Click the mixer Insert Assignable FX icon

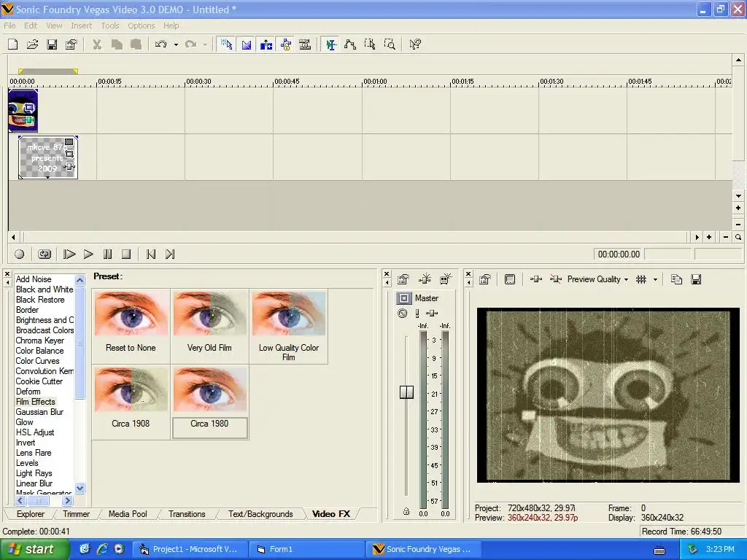(x=425, y=279)
